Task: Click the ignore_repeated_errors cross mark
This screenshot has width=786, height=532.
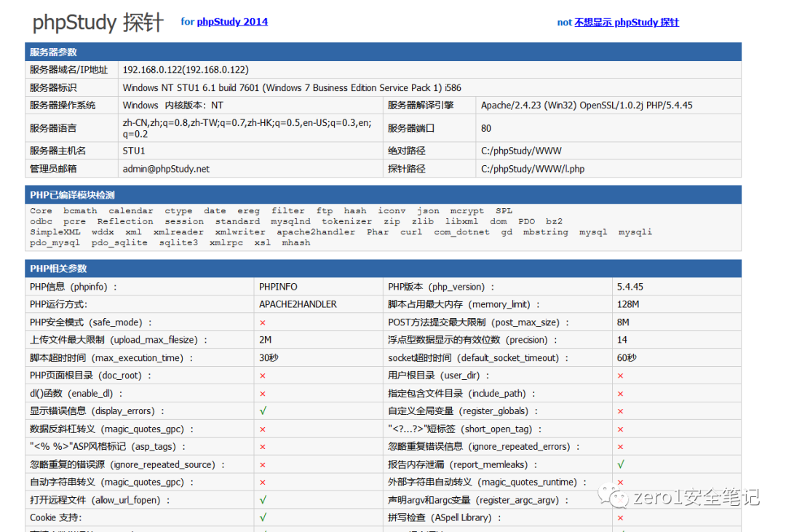Action: tap(621, 448)
